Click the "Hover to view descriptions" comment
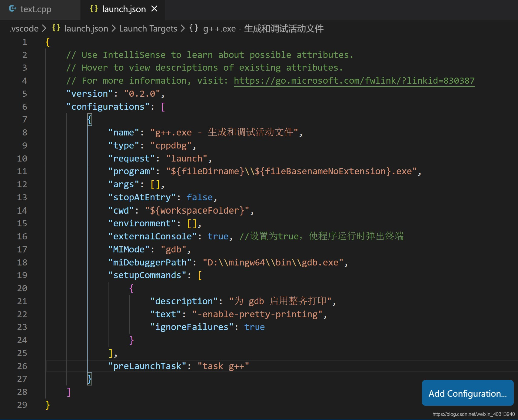The image size is (518, 420). tap(205, 68)
